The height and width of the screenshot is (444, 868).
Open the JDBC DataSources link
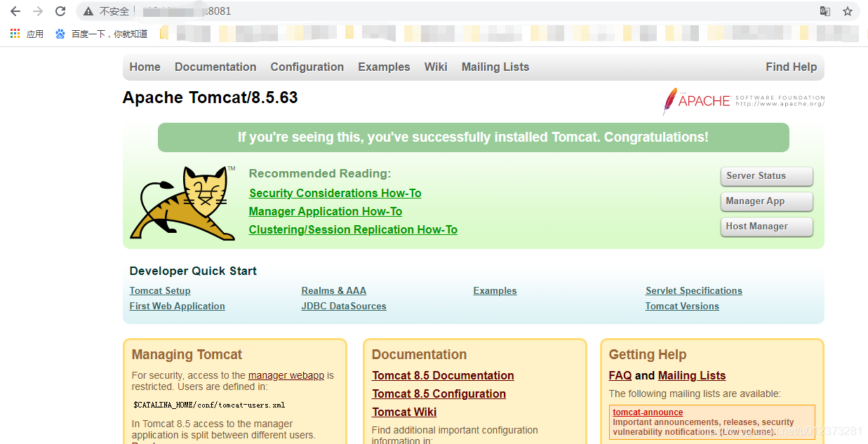[x=344, y=307]
